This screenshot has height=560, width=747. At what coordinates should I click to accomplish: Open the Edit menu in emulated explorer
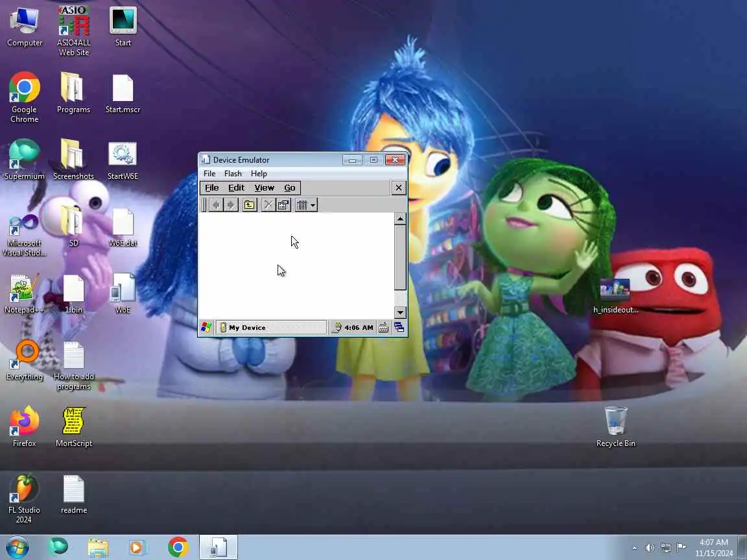(x=236, y=187)
